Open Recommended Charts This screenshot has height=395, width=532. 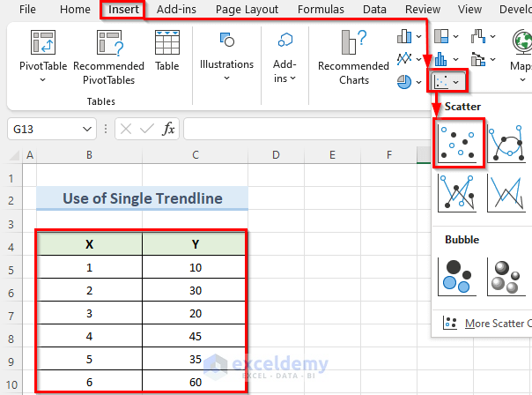(x=353, y=57)
